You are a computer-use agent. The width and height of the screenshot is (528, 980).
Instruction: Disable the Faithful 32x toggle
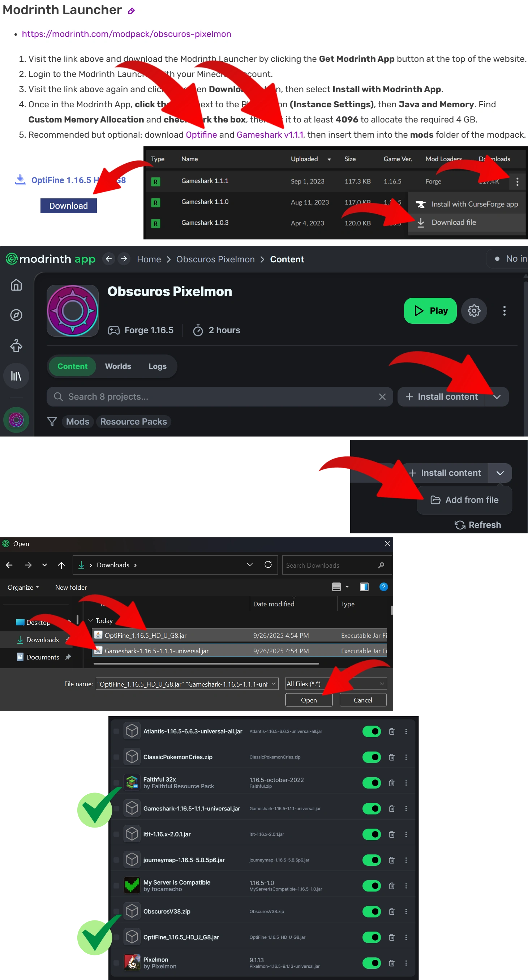tap(372, 783)
